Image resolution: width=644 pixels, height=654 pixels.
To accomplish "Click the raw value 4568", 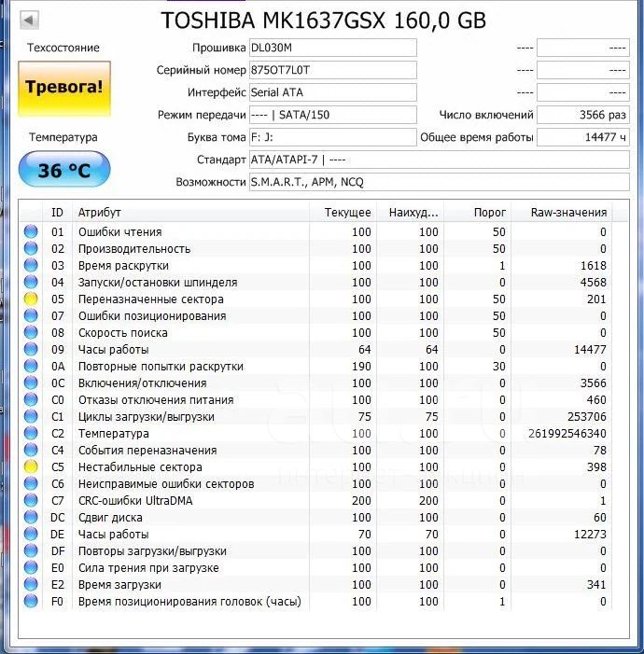I will (x=593, y=283).
